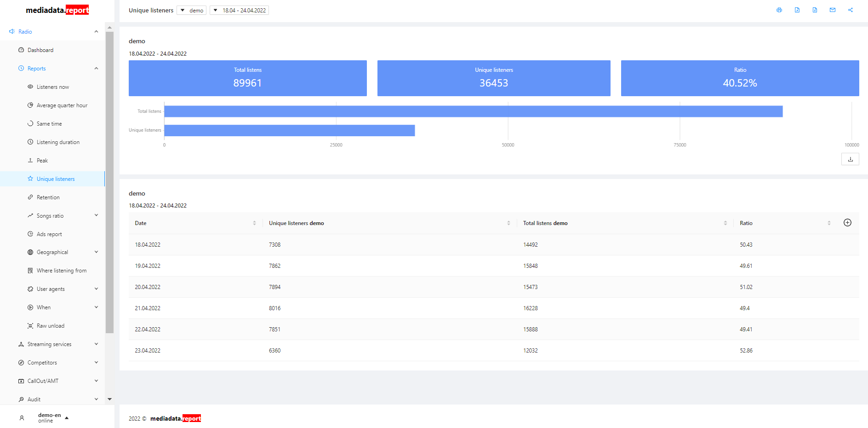Screen dimensions: 868x428
Task: Expand Audit section
Action: (96, 399)
